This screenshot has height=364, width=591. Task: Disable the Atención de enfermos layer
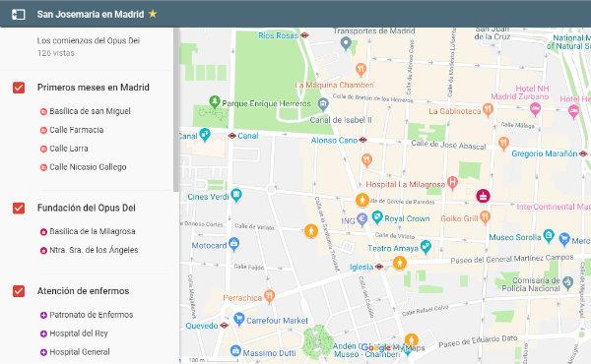(19, 291)
